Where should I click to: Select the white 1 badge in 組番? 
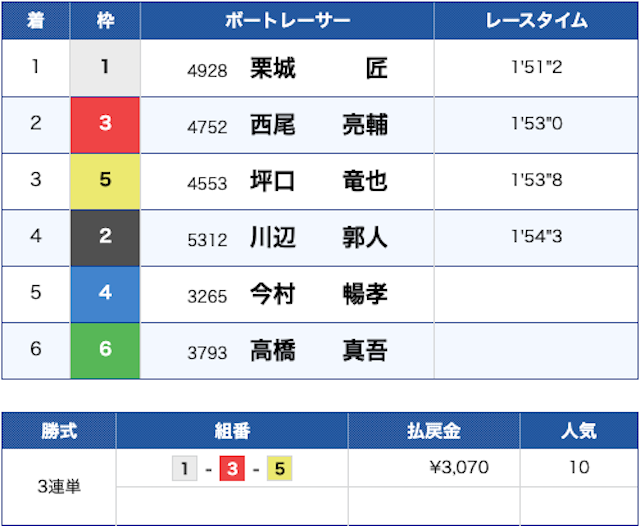[x=184, y=468]
